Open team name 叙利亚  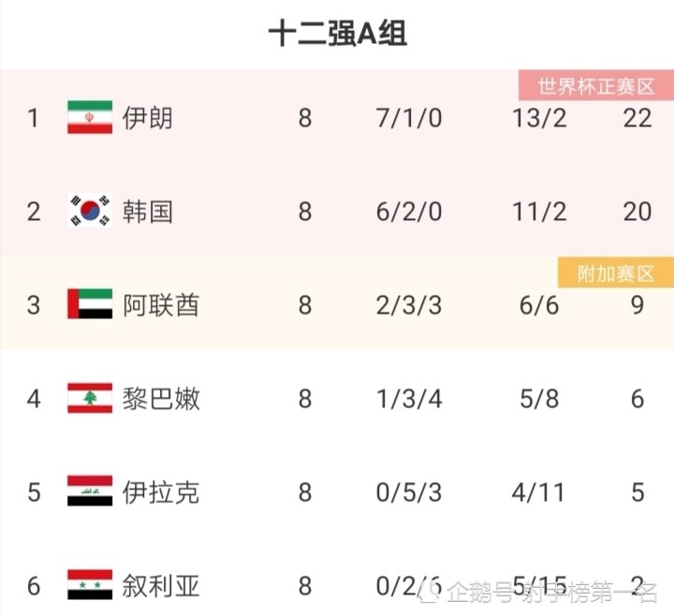coord(161,585)
